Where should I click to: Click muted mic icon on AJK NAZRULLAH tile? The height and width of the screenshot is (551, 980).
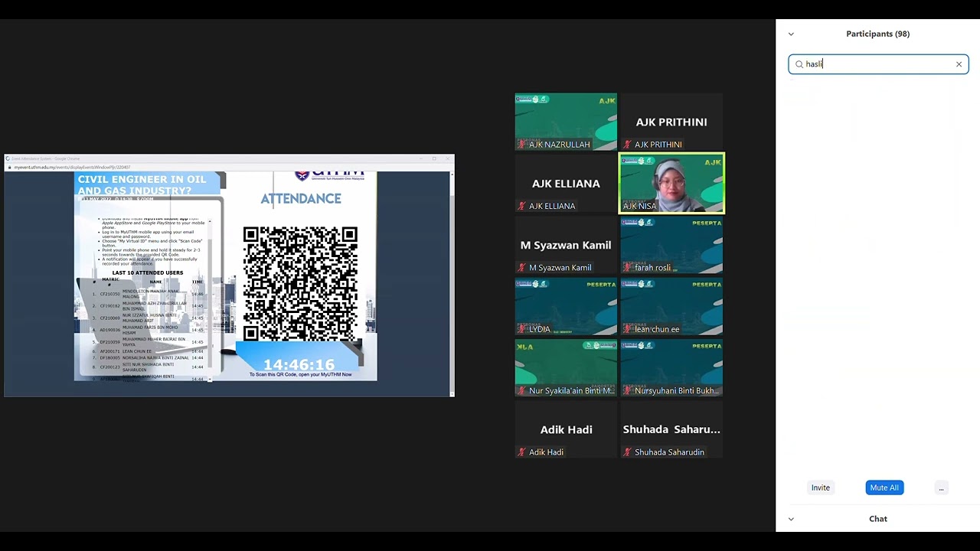pyautogui.click(x=522, y=145)
